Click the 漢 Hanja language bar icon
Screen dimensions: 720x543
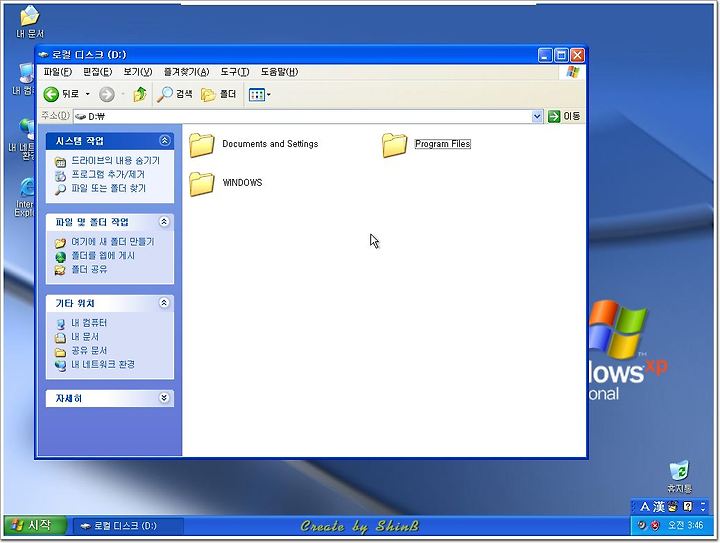click(658, 507)
